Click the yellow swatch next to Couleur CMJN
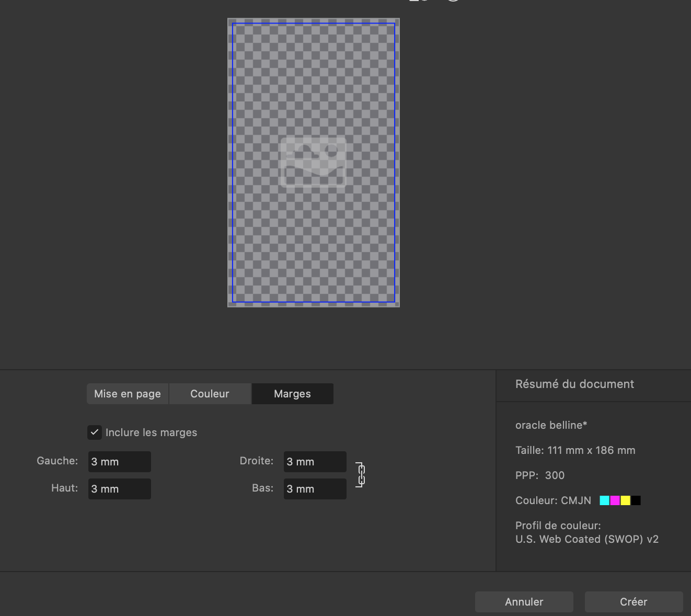The width and height of the screenshot is (691, 616). (x=625, y=500)
